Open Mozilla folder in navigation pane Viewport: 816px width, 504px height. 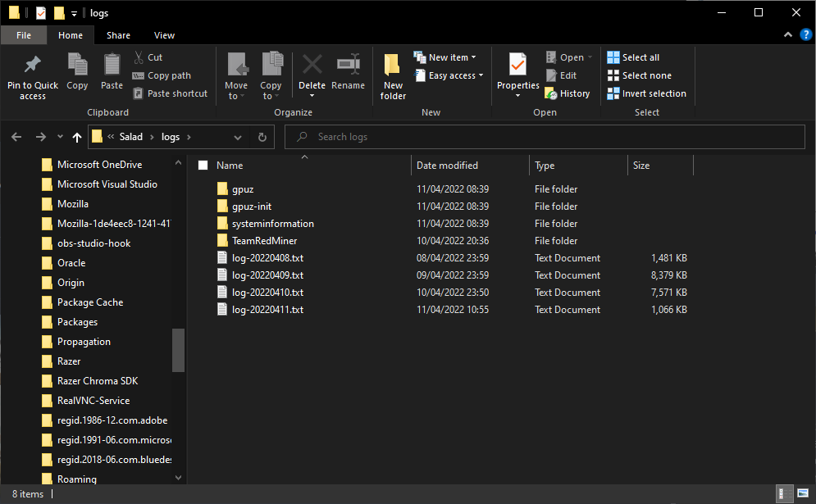pos(72,204)
